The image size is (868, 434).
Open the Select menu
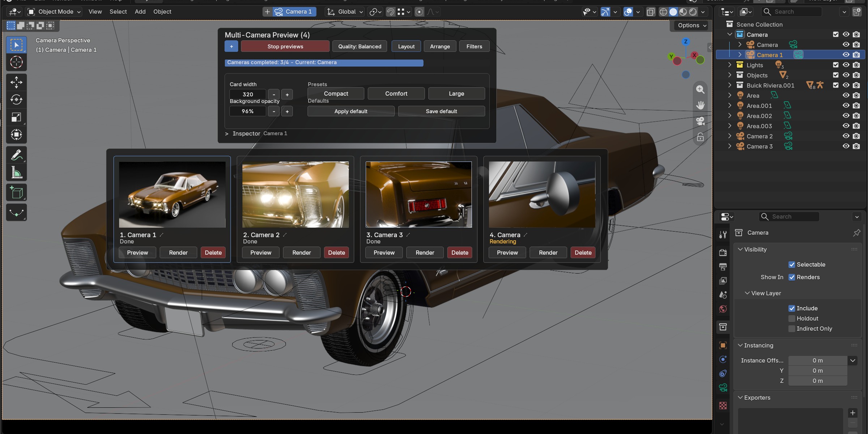118,12
